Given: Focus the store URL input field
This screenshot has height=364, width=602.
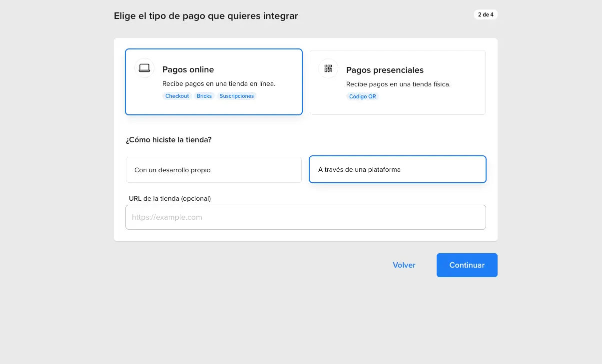Looking at the screenshot, I should 305,217.
